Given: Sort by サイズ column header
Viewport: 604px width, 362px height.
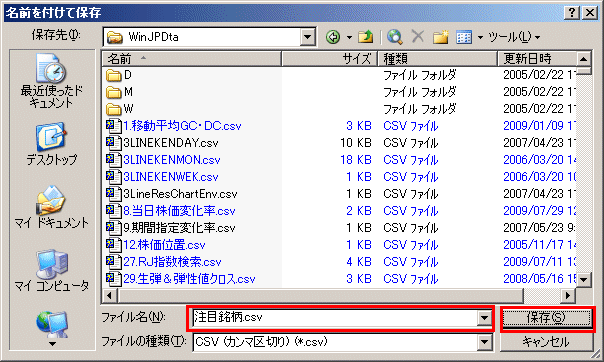Looking at the screenshot, I should tap(329, 59).
